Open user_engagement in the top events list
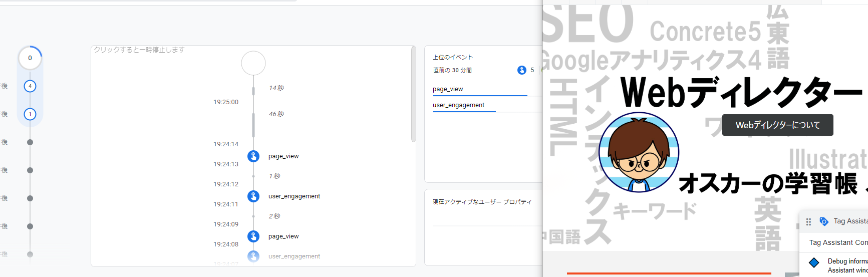 point(458,105)
